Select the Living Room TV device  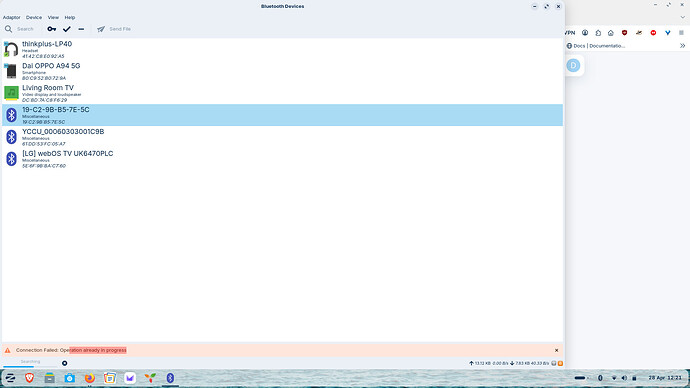282,93
